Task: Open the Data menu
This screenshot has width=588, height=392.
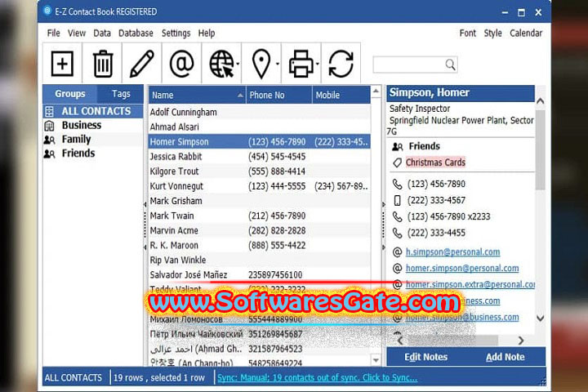Action: pos(102,33)
